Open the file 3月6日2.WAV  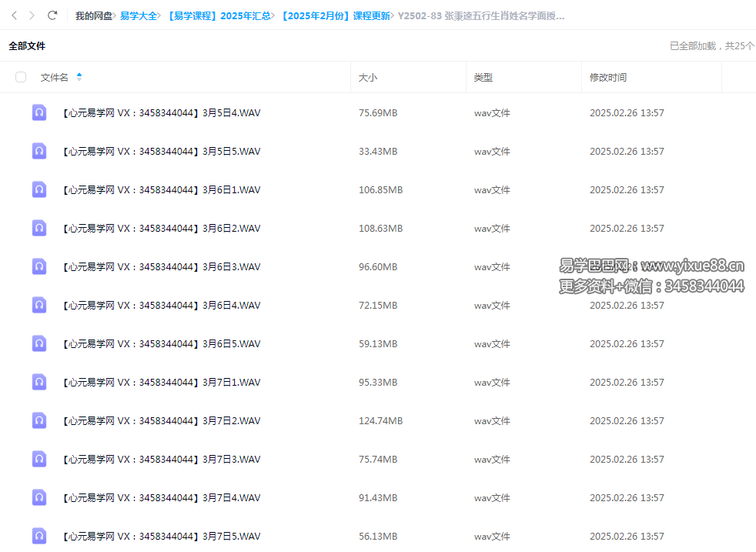point(161,229)
